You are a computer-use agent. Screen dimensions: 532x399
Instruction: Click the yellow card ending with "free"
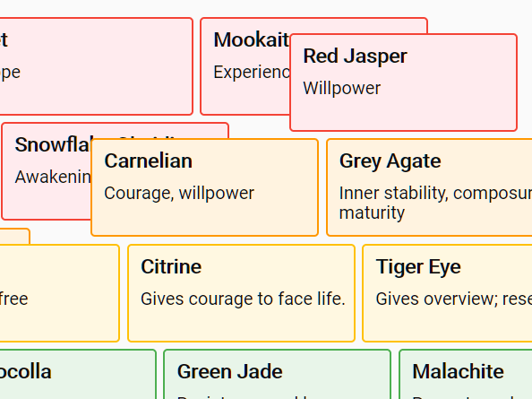click(59, 293)
